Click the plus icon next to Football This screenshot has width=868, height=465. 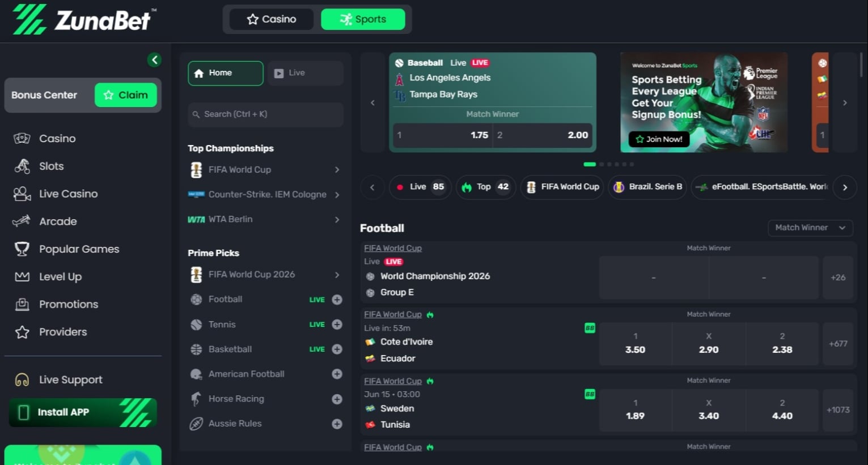click(337, 300)
